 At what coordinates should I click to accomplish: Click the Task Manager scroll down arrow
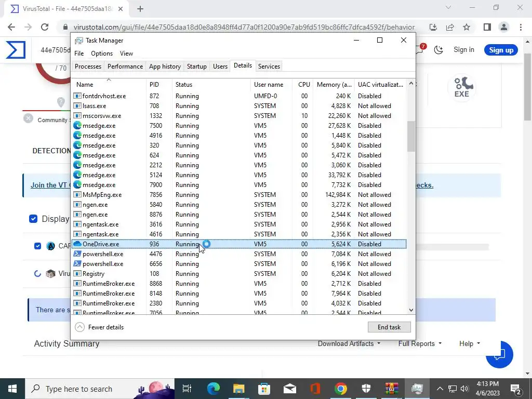[411, 310]
